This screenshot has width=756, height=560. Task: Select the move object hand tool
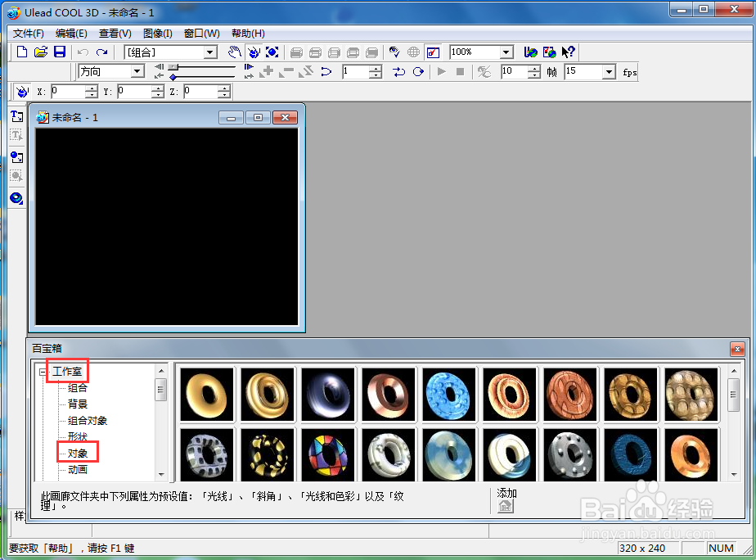pos(234,52)
